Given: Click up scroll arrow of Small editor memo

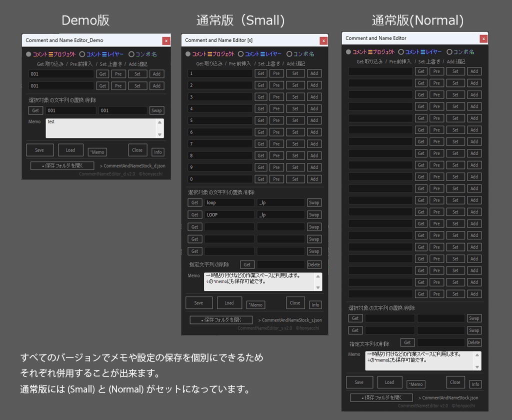Looking at the screenshot, I should pos(318,276).
